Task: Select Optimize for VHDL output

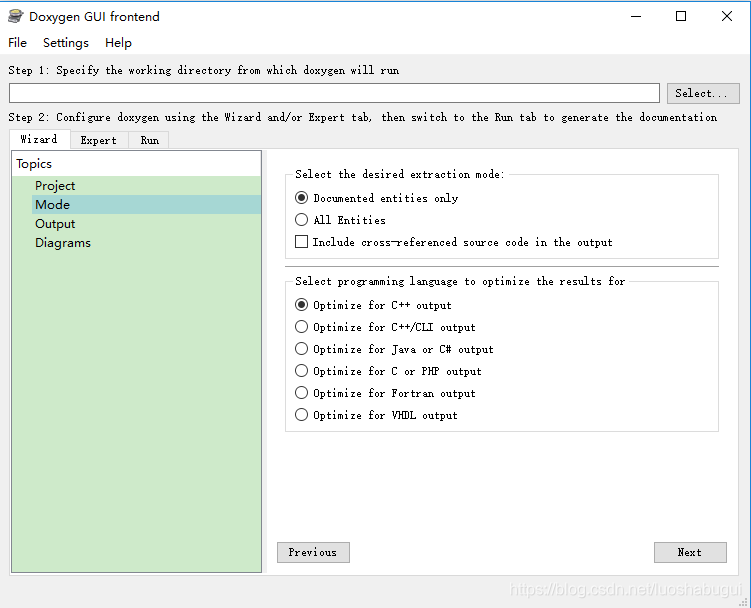Action: [x=376, y=415]
